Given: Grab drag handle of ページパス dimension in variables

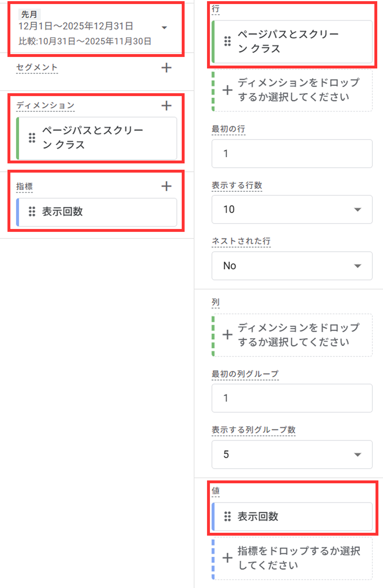Looking at the screenshot, I should (x=32, y=138).
